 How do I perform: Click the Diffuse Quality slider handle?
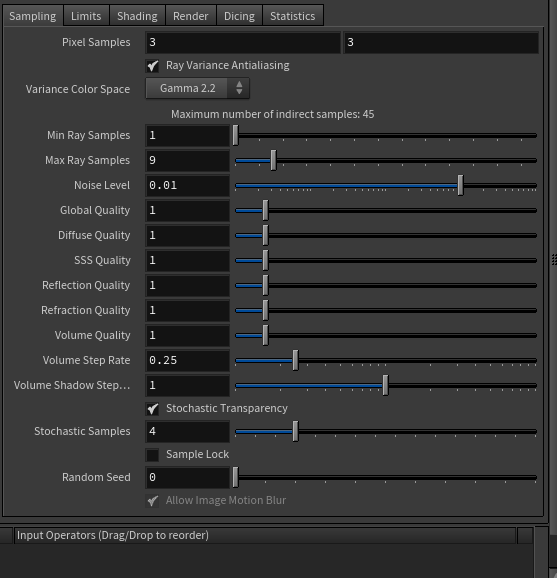click(x=265, y=236)
